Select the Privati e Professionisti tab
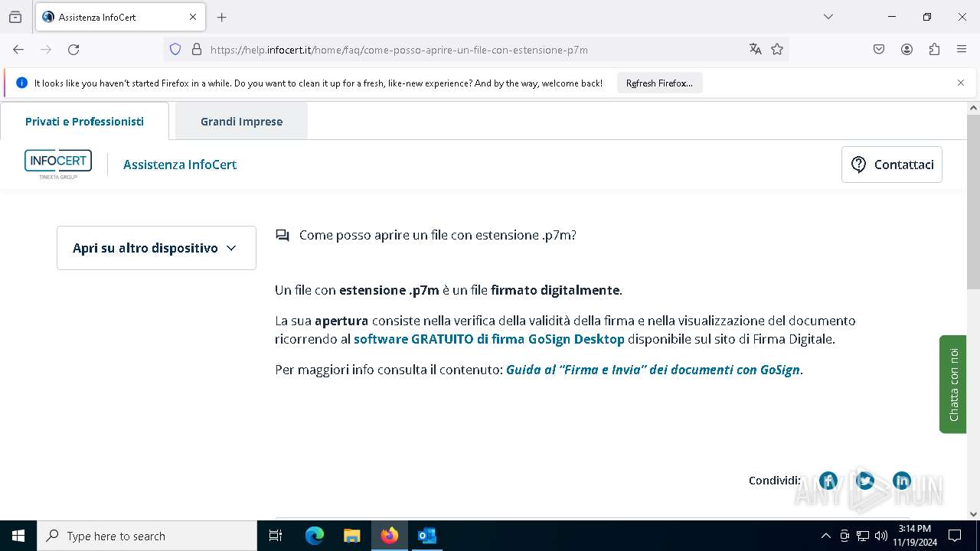Viewport: 980px width, 551px height. pos(84,121)
